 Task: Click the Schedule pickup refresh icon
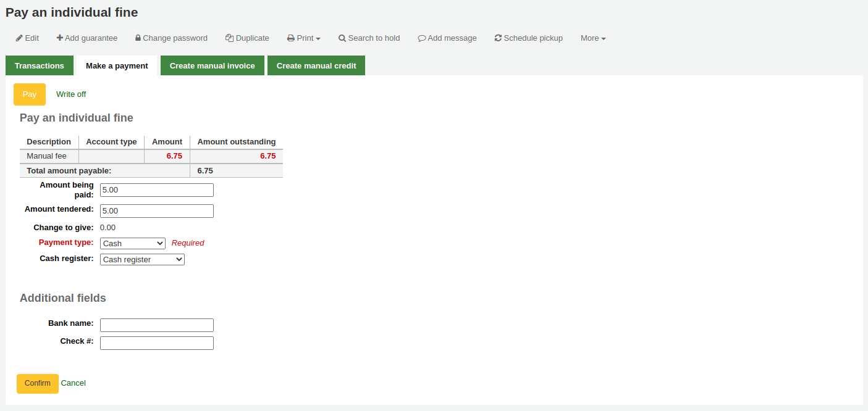pos(498,38)
